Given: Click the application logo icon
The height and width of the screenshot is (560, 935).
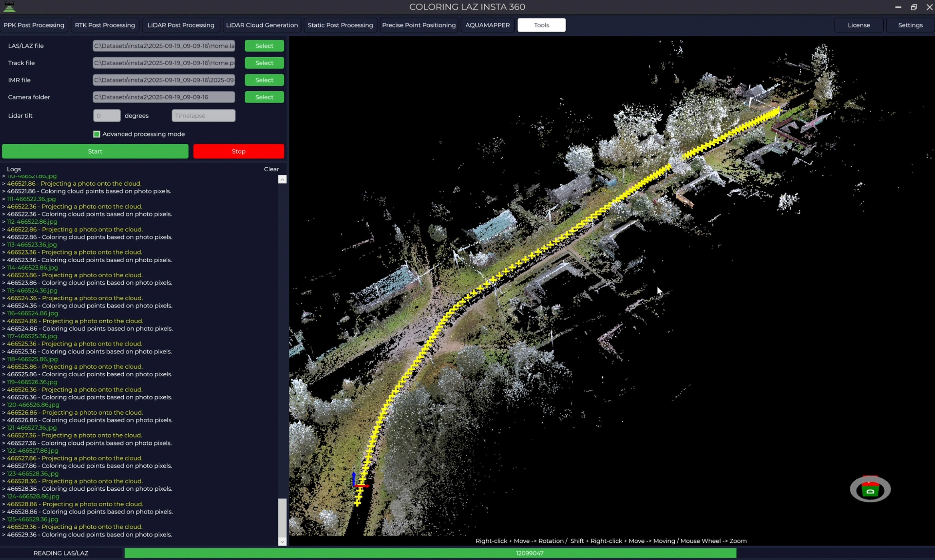Looking at the screenshot, I should click(x=9, y=6).
